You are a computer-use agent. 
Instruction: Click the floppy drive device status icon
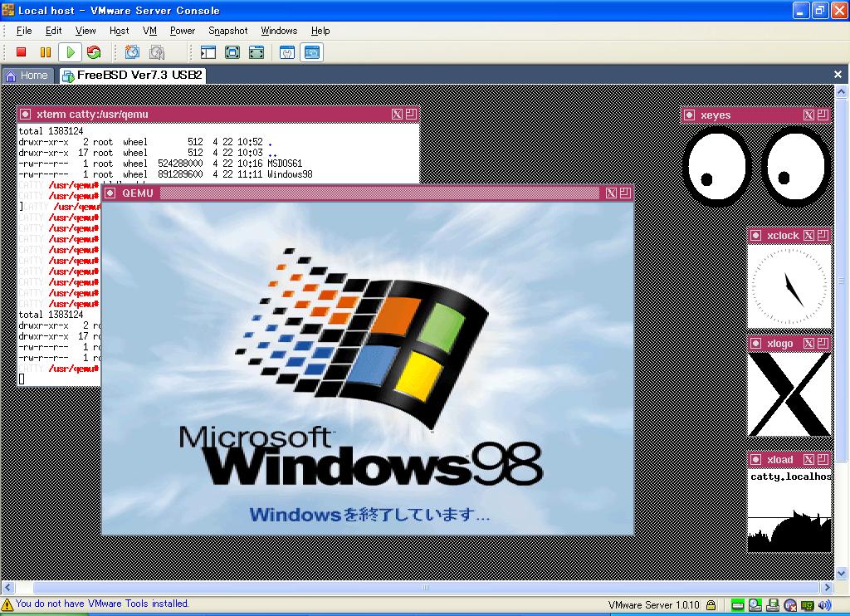pyautogui.click(x=773, y=605)
